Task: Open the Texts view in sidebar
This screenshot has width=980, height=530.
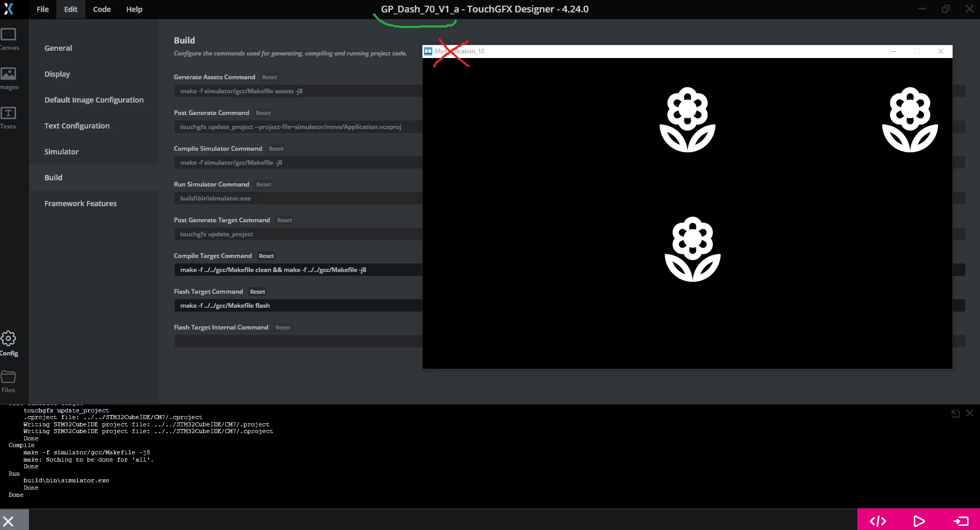Action: 8,118
